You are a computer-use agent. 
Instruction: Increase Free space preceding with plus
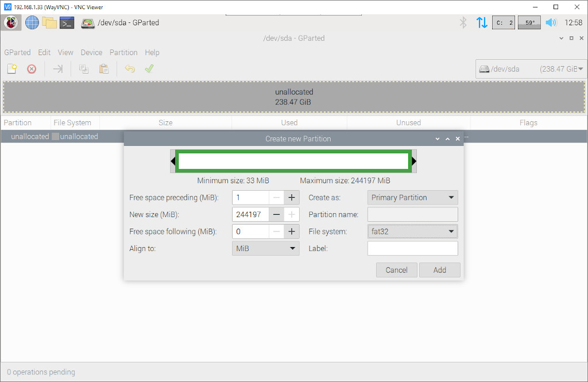(x=292, y=198)
